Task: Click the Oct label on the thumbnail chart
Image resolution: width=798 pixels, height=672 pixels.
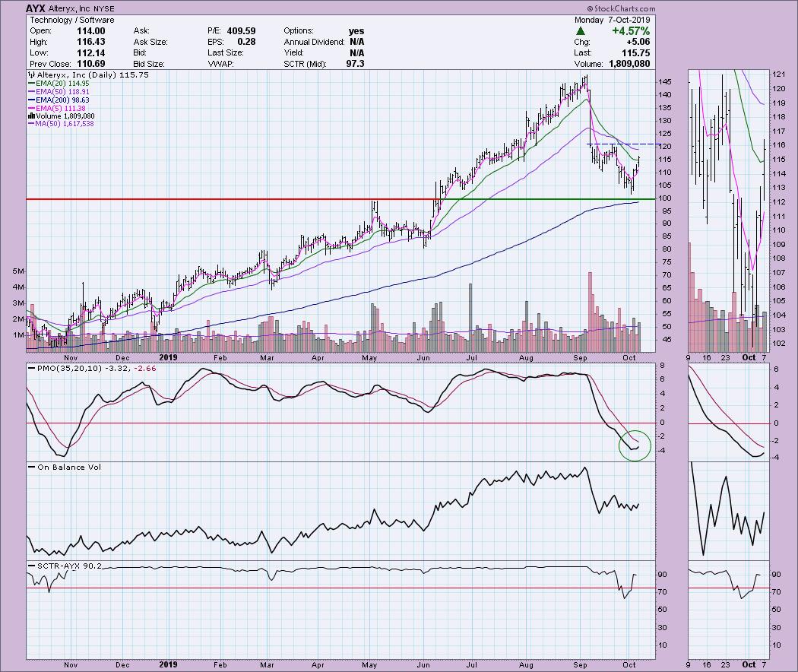Action: [x=749, y=357]
